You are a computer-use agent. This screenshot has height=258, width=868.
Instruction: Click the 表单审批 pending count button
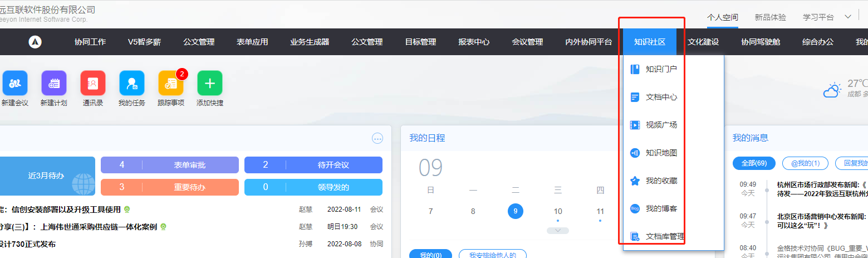(170, 165)
